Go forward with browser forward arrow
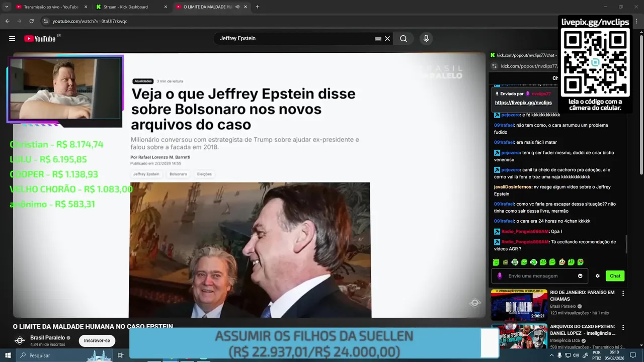Image resolution: width=644 pixels, height=362 pixels. (19, 21)
